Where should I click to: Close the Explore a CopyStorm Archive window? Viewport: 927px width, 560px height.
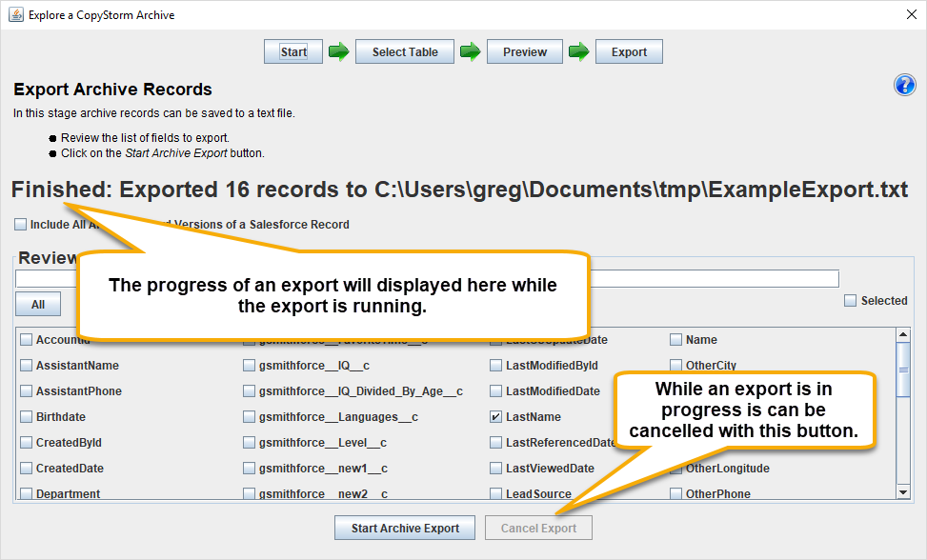pos(912,15)
